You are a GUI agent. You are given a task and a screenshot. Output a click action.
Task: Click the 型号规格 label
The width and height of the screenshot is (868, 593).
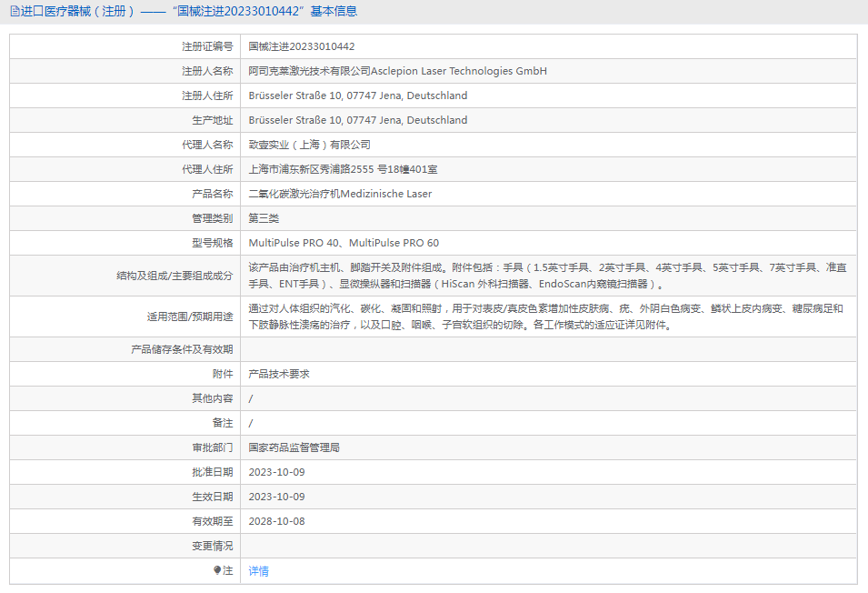213,243
